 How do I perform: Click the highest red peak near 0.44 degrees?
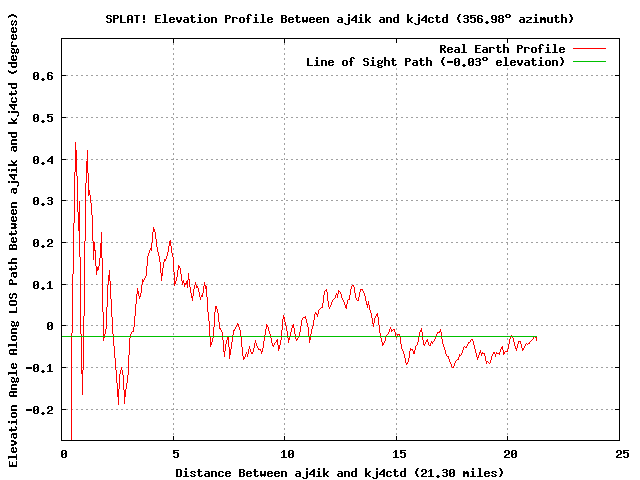(x=76, y=143)
